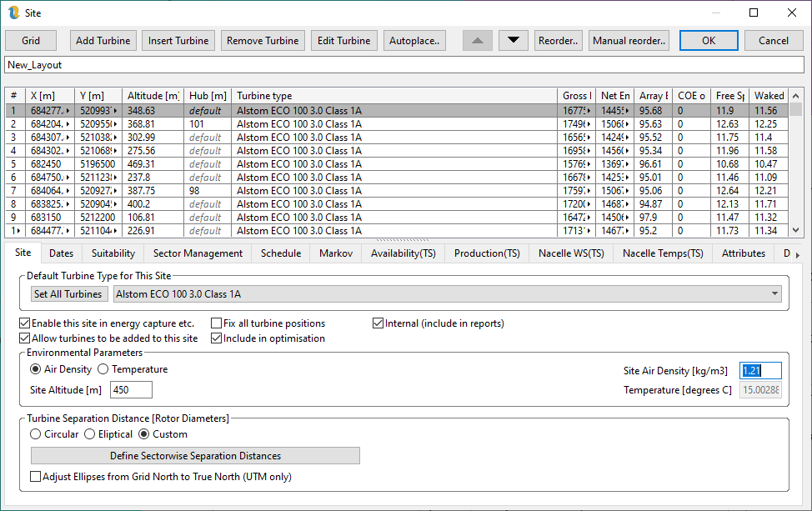The image size is (812, 511).
Task: Click the Remove Turbine button
Action: [263, 40]
